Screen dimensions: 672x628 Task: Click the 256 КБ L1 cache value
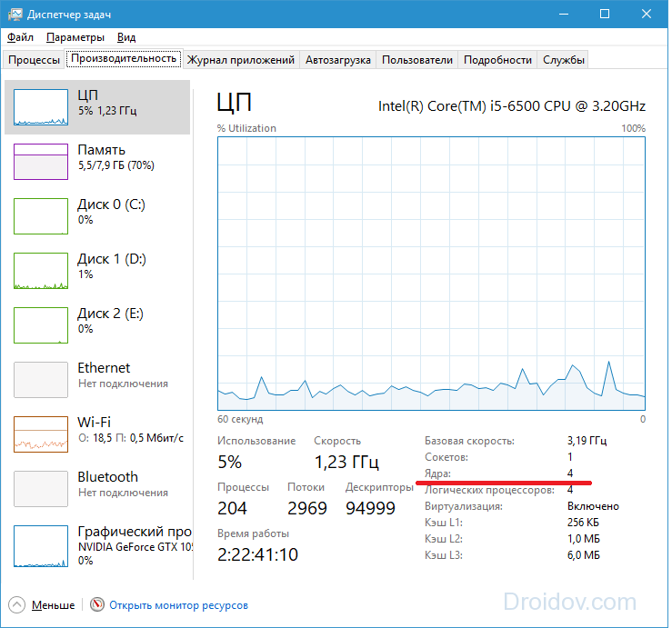(x=583, y=523)
